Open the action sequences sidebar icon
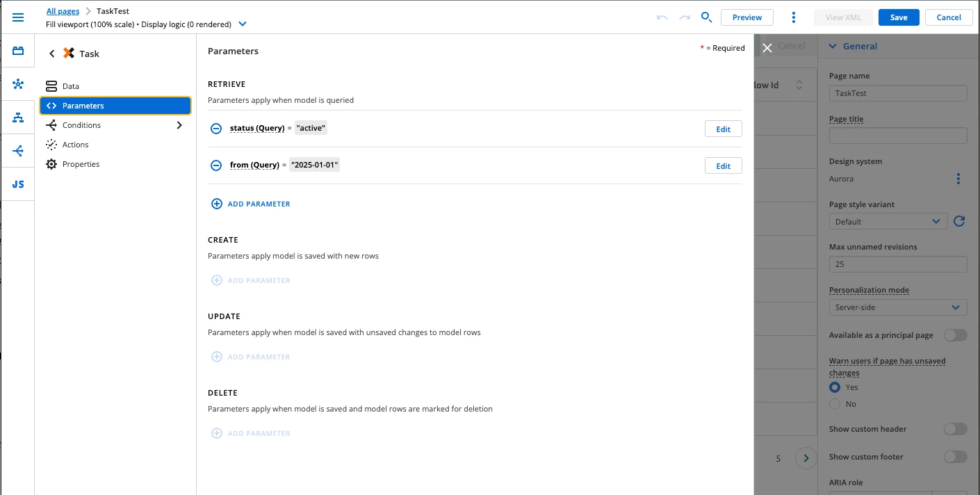 click(18, 151)
